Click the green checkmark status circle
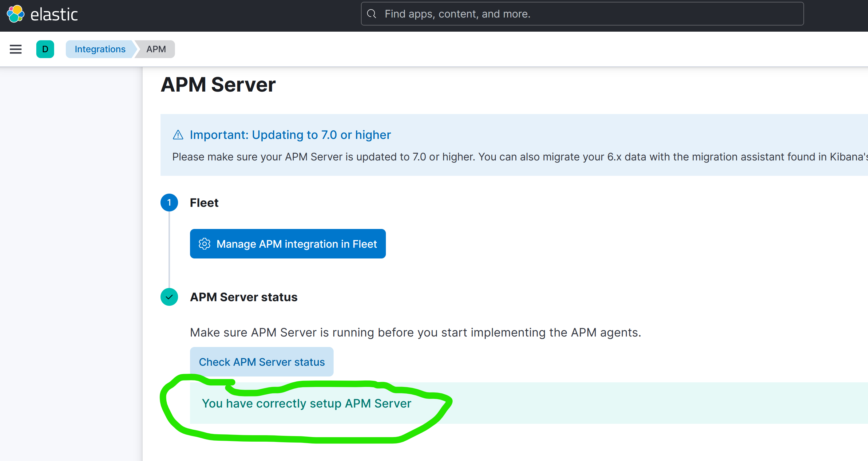This screenshot has height=461, width=868. coord(169,297)
